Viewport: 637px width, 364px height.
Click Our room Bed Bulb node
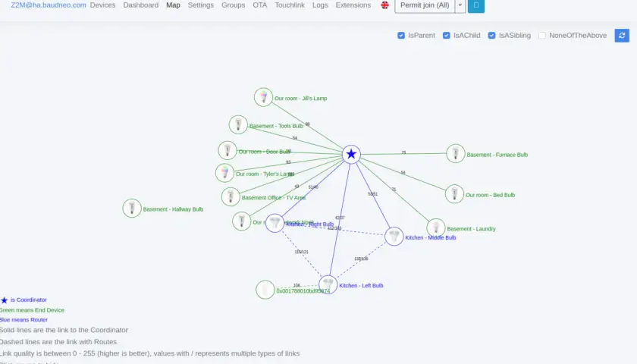coord(454,194)
